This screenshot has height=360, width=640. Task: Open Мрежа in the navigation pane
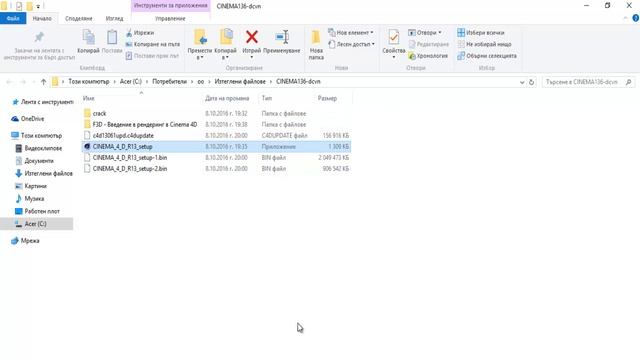point(25,241)
